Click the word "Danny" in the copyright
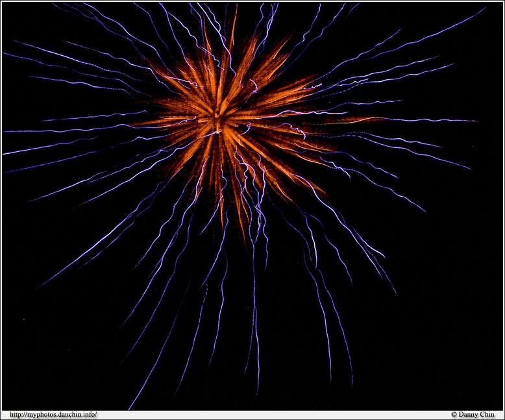505x420 pixels. [x=468, y=414]
